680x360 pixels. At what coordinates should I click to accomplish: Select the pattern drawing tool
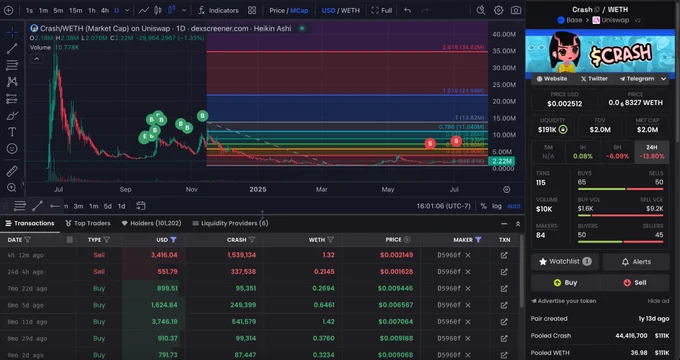12,82
